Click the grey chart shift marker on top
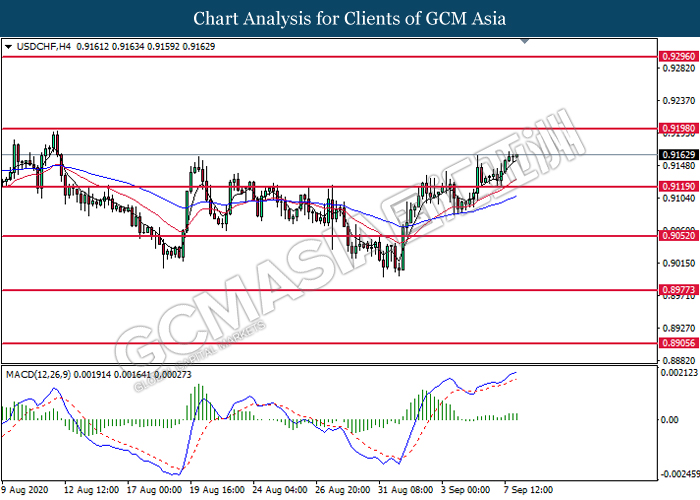The image size is (700, 500). (524, 44)
